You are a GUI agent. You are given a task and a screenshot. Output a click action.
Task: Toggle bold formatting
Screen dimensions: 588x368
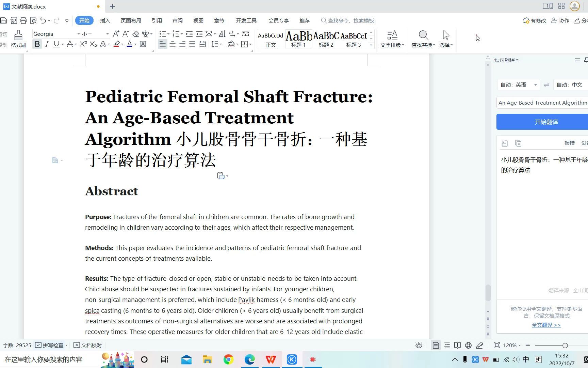[x=37, y=44]
